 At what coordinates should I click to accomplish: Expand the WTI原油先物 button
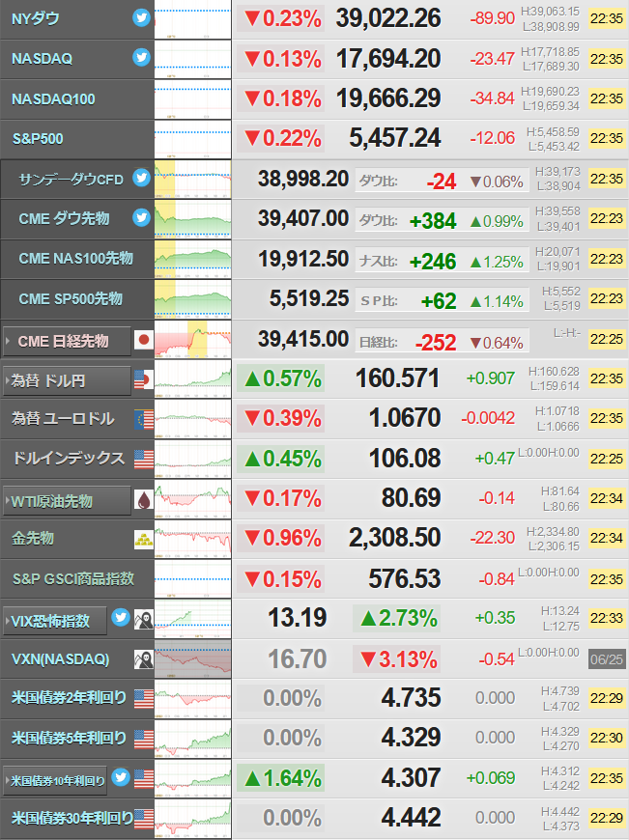(x=67, y=501)
